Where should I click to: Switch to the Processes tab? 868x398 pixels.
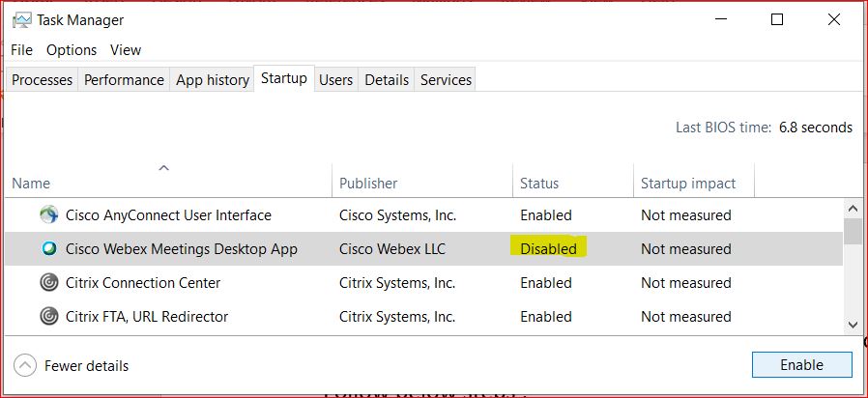[x=42, y=80]
